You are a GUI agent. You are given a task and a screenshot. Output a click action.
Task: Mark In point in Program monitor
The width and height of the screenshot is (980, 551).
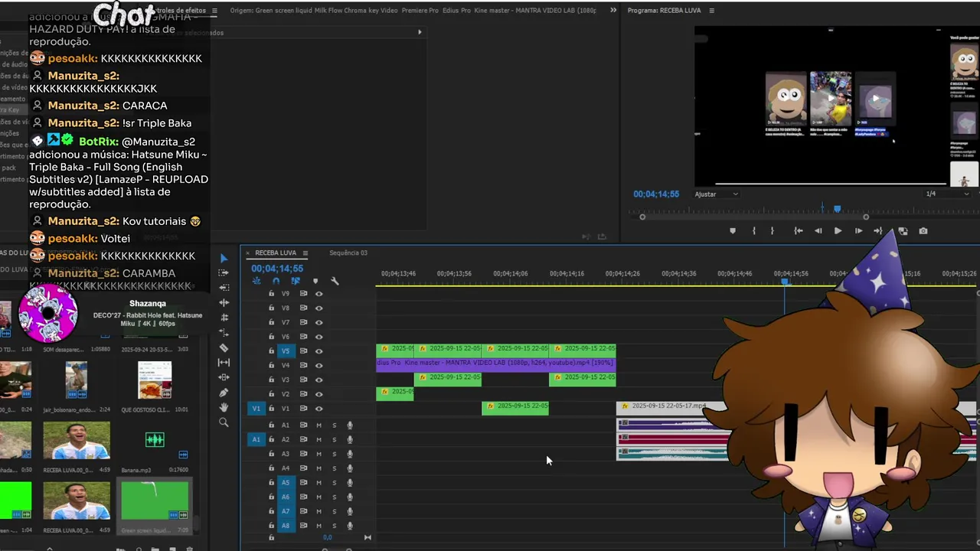click(x=753, y=230)
